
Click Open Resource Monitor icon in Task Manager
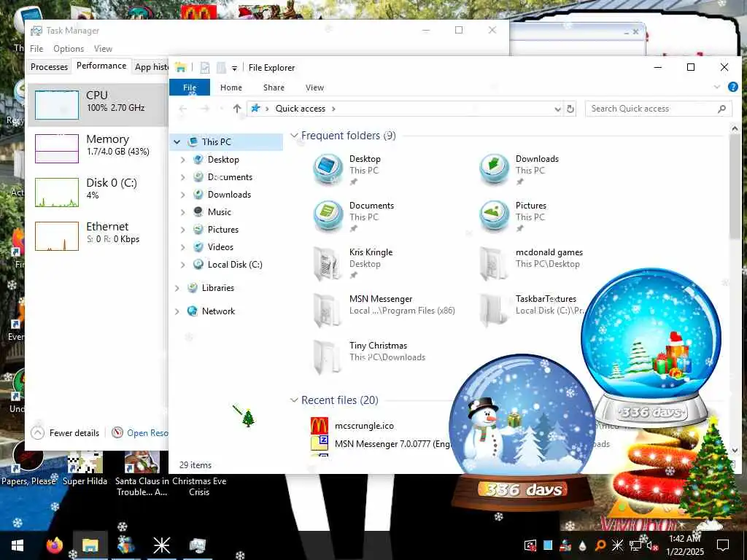point(117,432)
